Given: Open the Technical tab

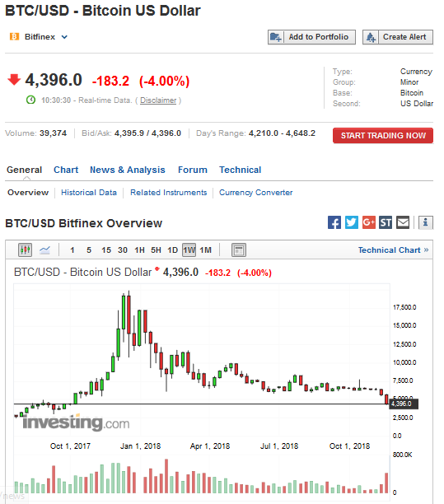Looking at the screenshot, I should tap(241, 170).
